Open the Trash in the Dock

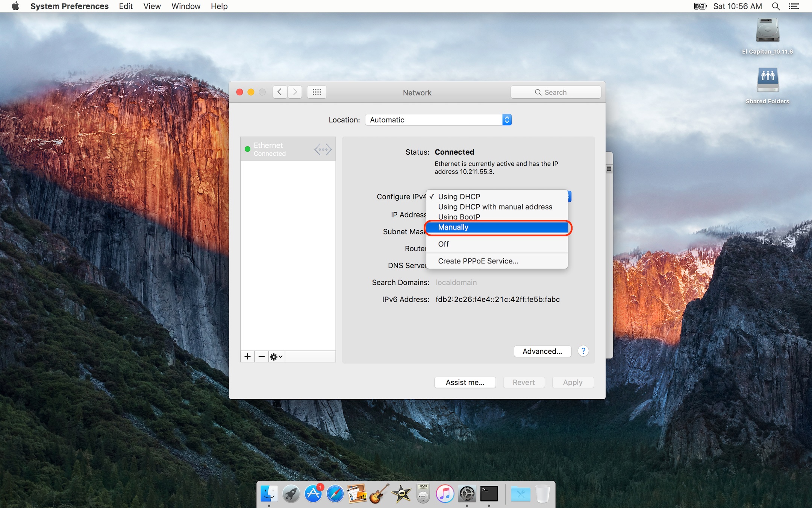pos(542,494)
